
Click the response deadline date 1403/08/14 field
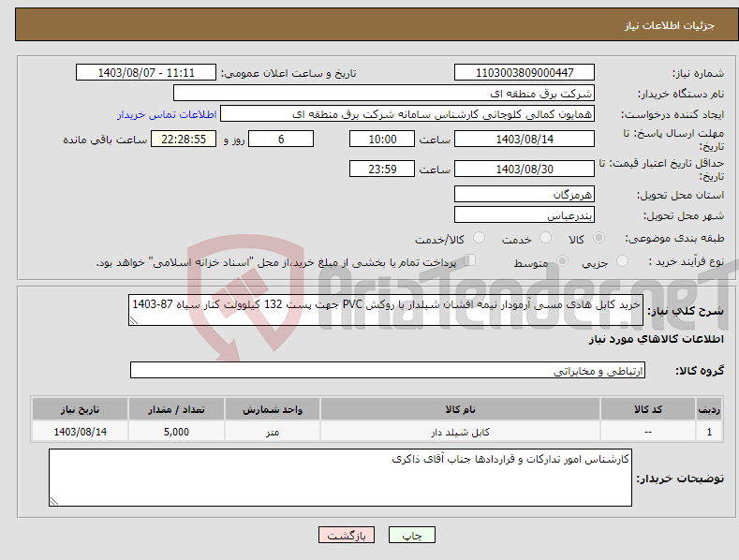(x=525, y=139)
